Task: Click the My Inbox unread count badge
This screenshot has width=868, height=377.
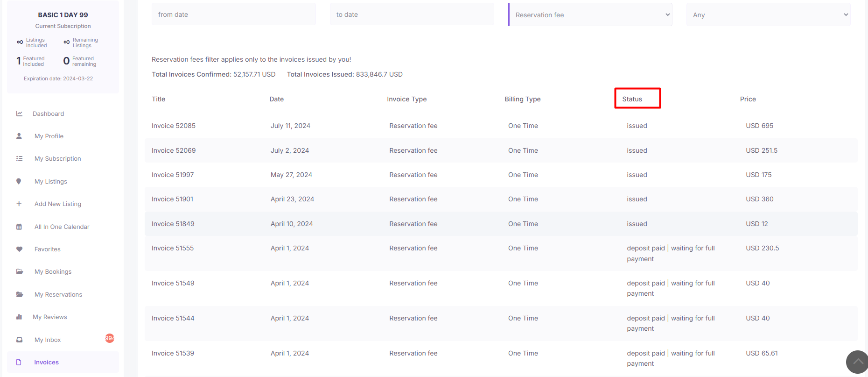Action: click(110, 338)
